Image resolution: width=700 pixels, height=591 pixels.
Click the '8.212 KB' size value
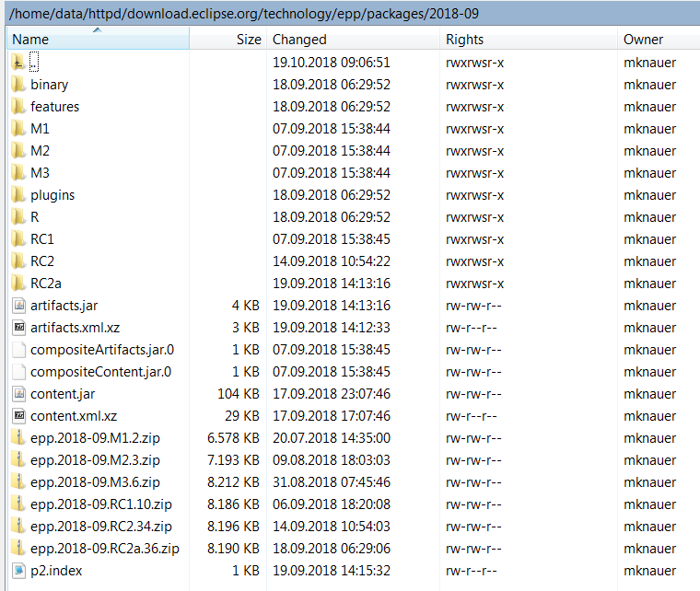tap(233, 481)
